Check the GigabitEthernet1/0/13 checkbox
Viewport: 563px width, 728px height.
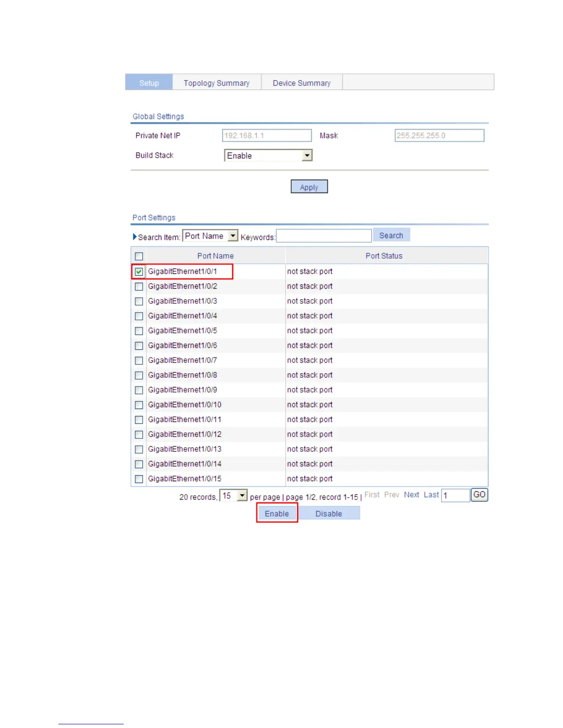click(x=139, y=449)
